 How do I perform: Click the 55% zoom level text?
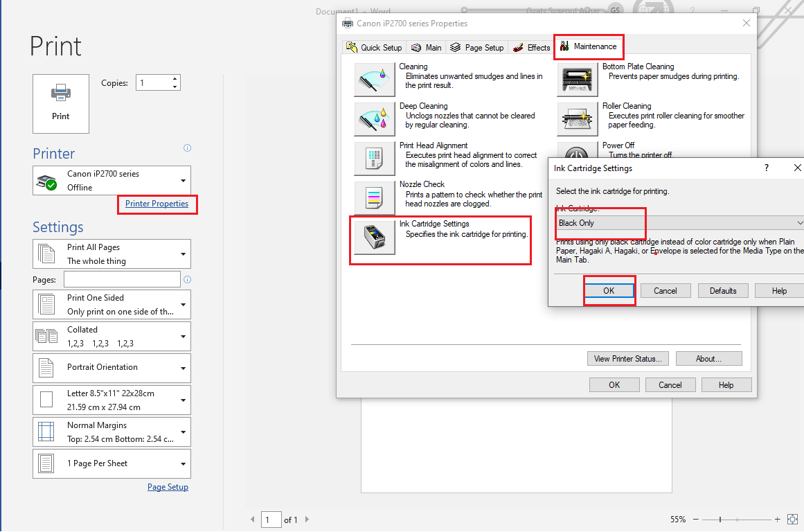[678, 519]
